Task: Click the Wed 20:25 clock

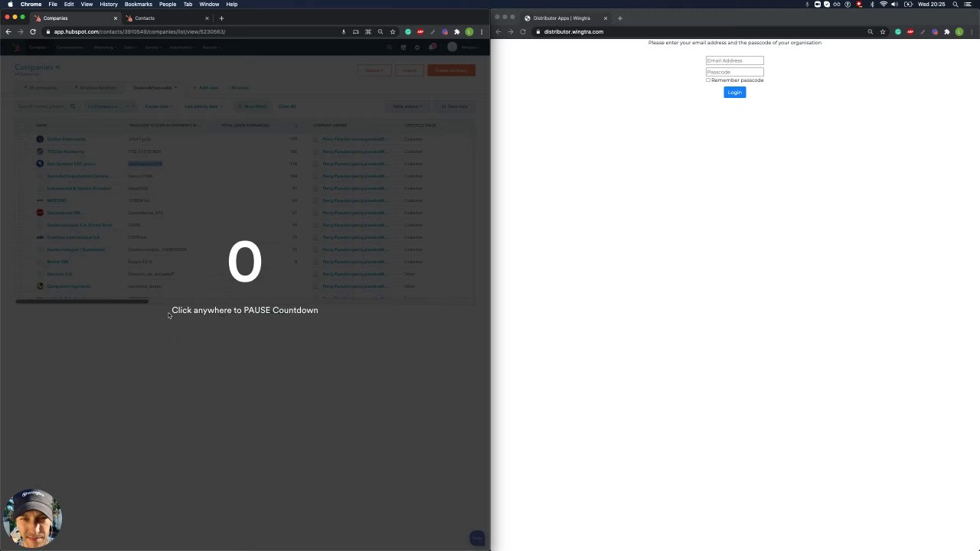Action: coord(932,4)
